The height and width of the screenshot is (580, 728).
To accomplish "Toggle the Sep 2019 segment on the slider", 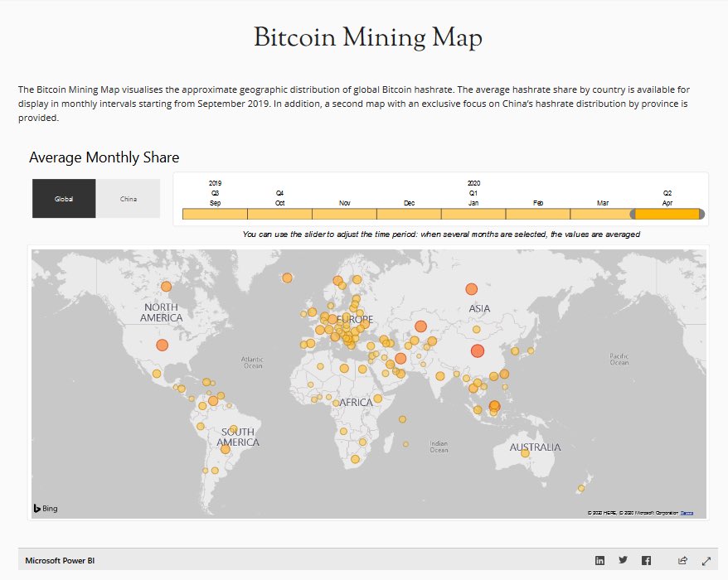I will click(213, 213).
